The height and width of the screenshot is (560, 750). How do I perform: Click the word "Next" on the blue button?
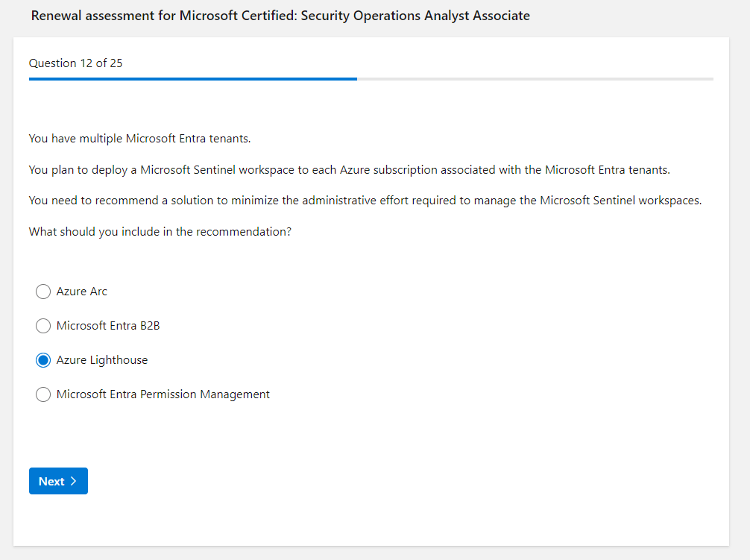tap(51, 481)
